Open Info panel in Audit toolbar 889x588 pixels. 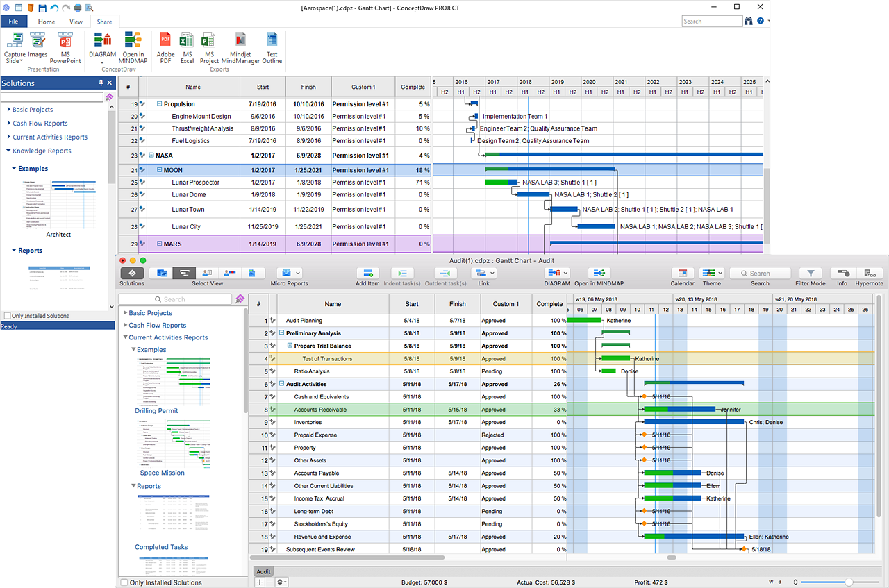(x=842, y=274)
